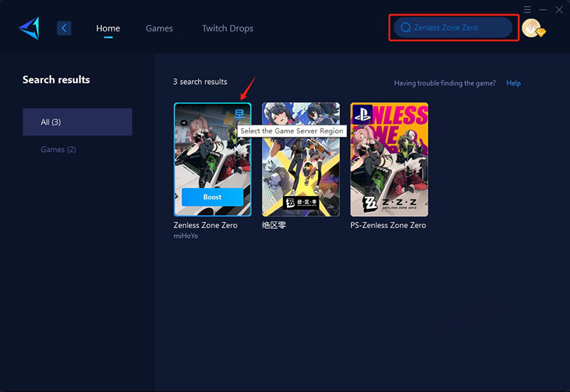Image resolution: width=570 pixels, height=392 pixels.
Task: Click the Zenless Zone Zero title text
Action: [x=205, y=225]
